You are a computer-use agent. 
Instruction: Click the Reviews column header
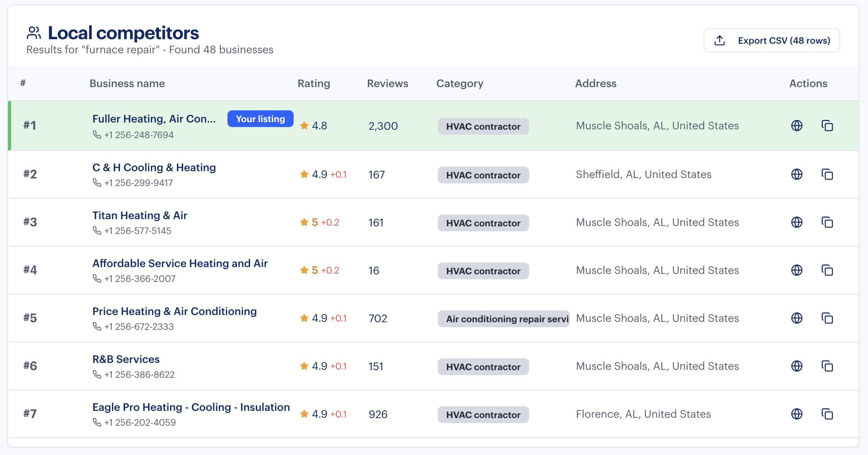tap(388, 83)
